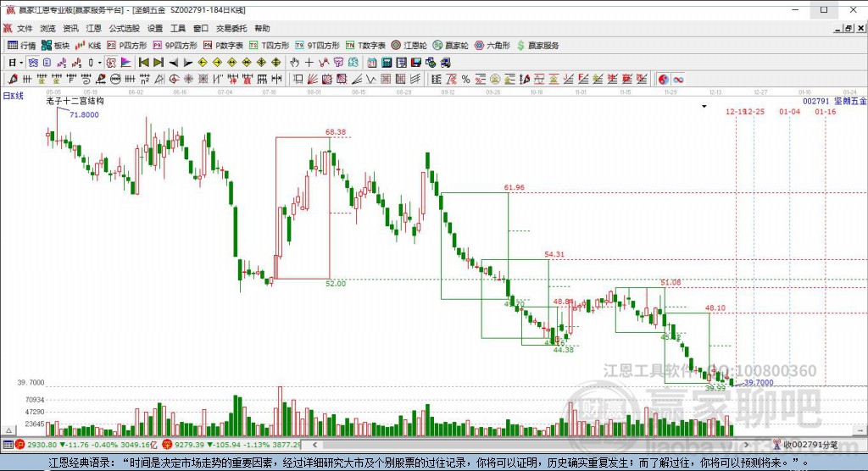The height and width of the screenshot is (471, 868).
Task: Select the hand pan tool
Action: point(294,63)
